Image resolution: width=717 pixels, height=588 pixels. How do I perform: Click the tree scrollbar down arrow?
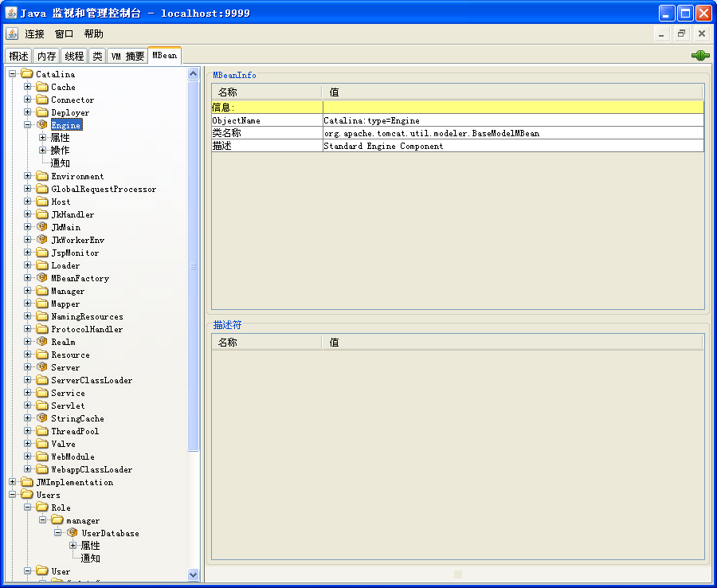[x=194, y=574]
